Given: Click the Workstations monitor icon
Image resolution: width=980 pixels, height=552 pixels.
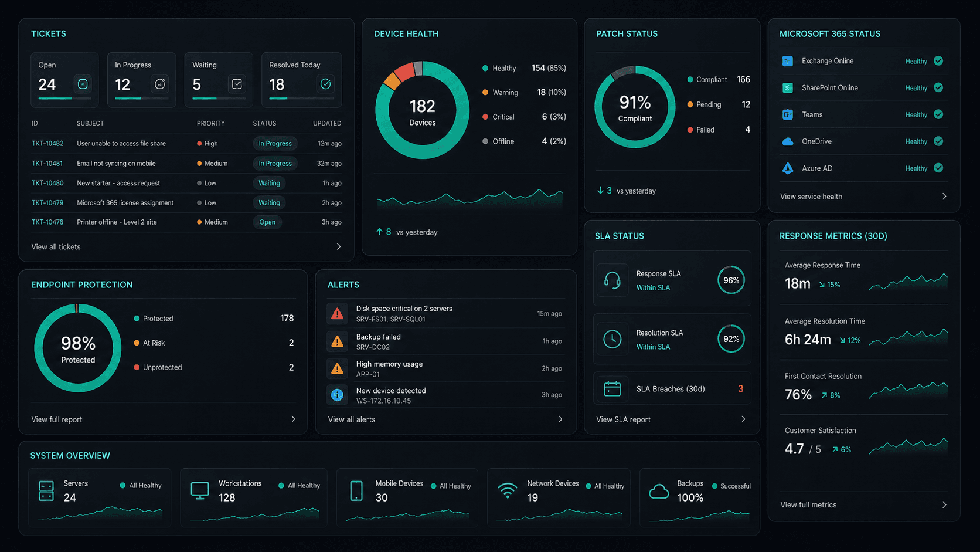Looking at the screenshot, I should [200, 491].
